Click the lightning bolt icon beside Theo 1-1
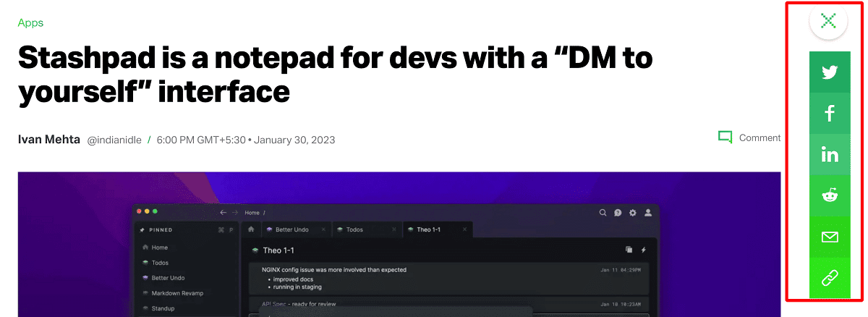The image size is (868, 317). coord(644,250)
